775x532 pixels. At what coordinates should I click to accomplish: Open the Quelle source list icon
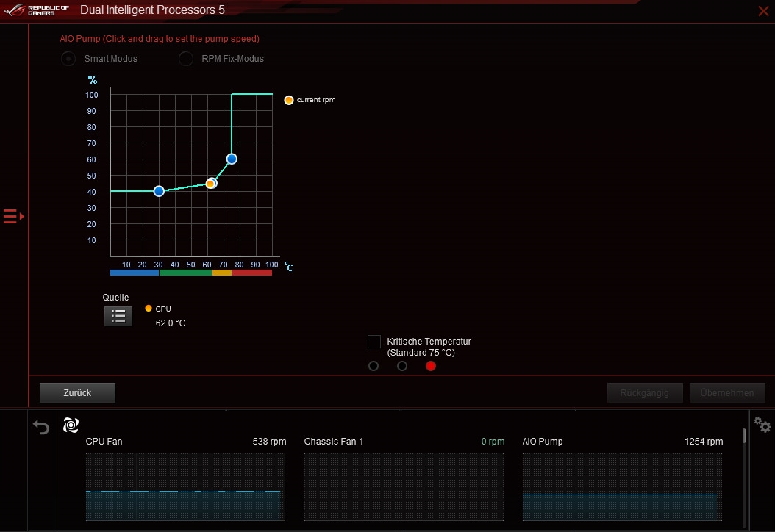[x=118, y=316]
